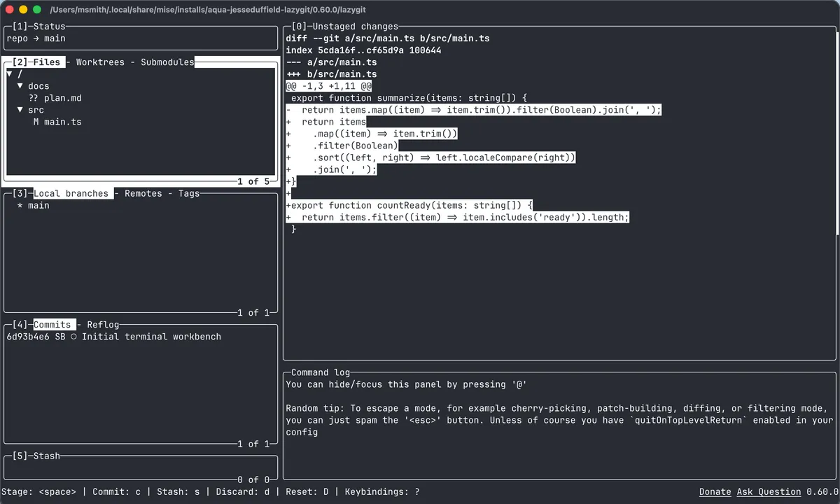The image size is (840, 504).
Task: Click the '@@ -1,3 +1,11 @@' hunk header
Action: [328, 86]
